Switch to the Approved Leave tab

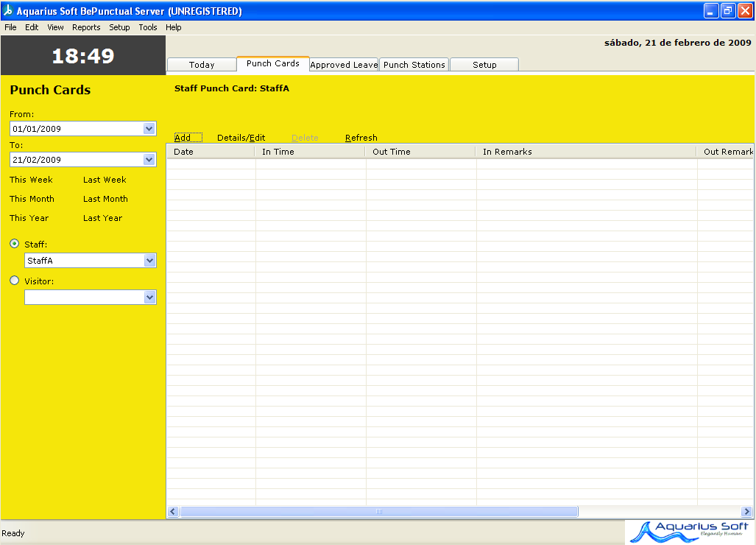click(344, 65)
